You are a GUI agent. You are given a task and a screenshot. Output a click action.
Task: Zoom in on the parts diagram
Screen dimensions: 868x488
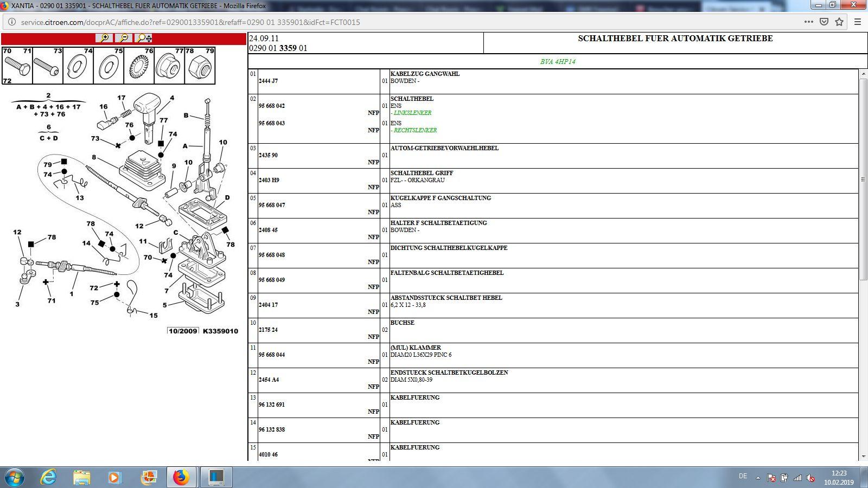pyautogui.click(x=104, y=38)
